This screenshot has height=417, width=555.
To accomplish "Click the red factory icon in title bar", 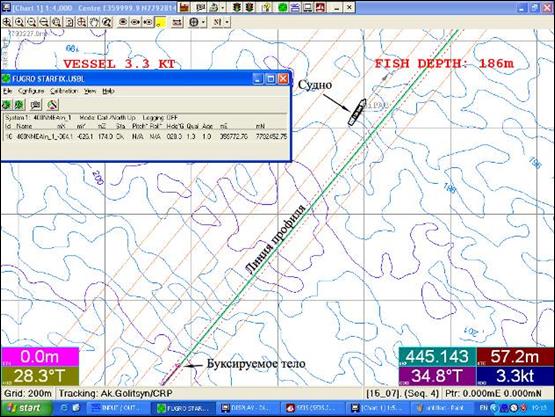I will click(184, 7).
